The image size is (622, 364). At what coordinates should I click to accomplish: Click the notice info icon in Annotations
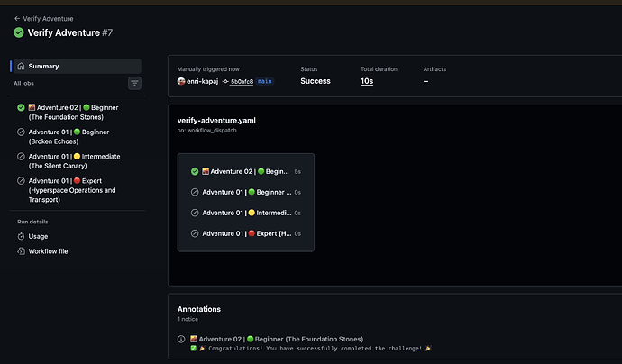(181, 339)
